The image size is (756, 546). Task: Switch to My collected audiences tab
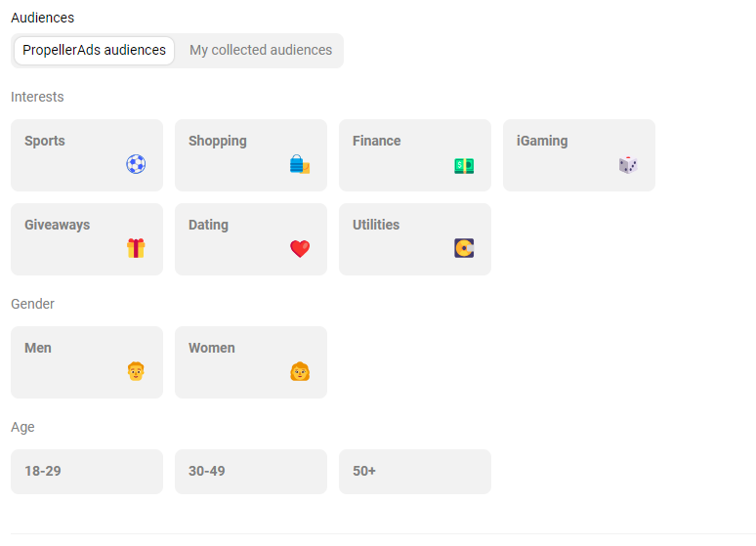261,51
